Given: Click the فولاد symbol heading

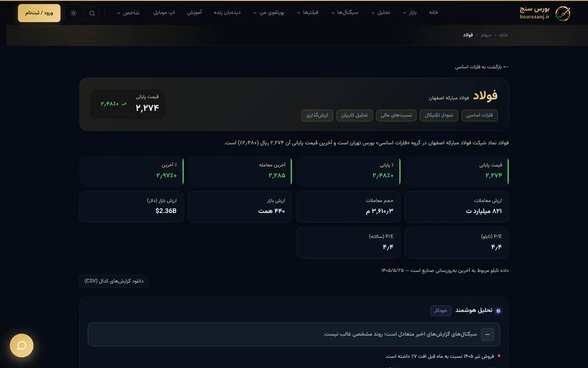Looking at the screenshot, I should point(486,96).
